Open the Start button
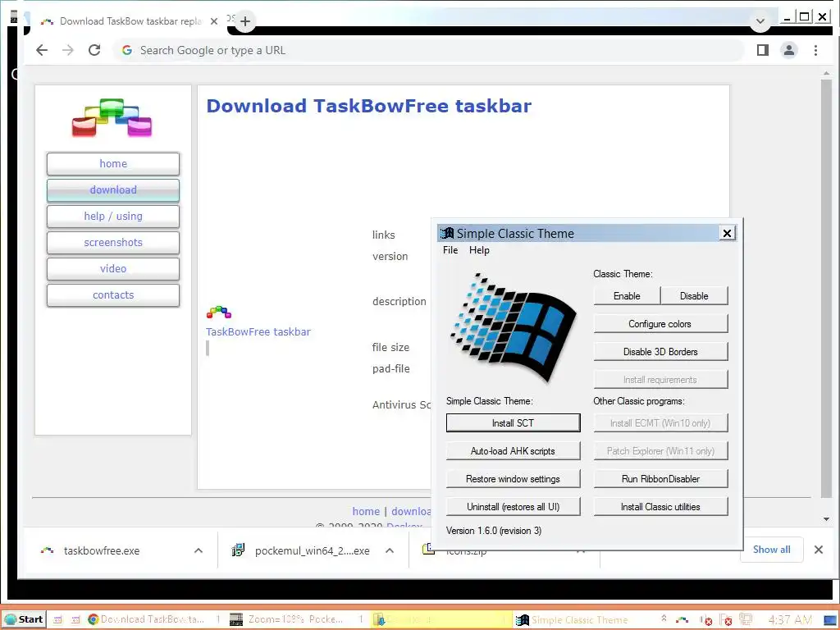The image size is (840, 630). [x=24, y=620]
